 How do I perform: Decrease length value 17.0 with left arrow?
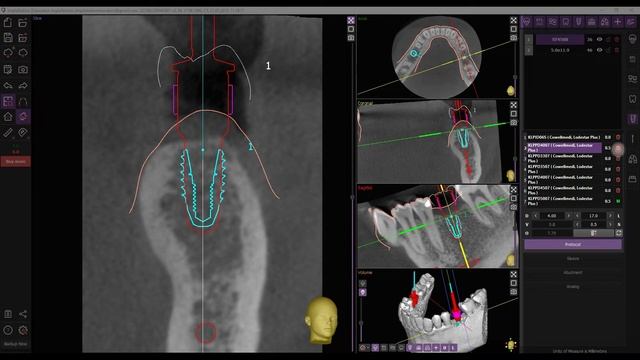(577, 216)
